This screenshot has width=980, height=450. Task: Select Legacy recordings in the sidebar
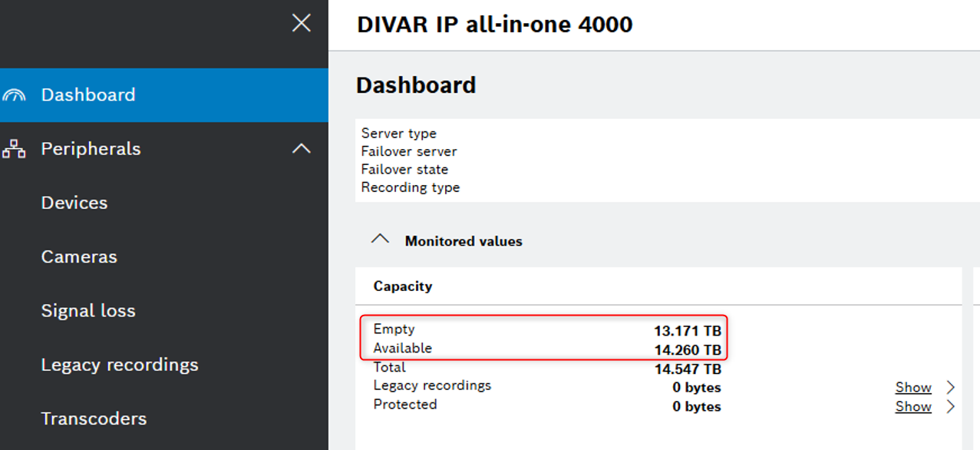(120, 365)
